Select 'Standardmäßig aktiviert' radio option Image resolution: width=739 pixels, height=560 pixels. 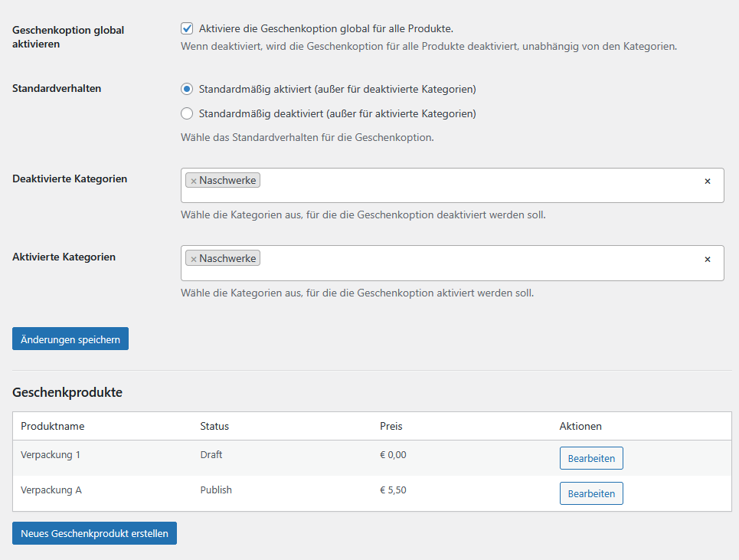187,89
